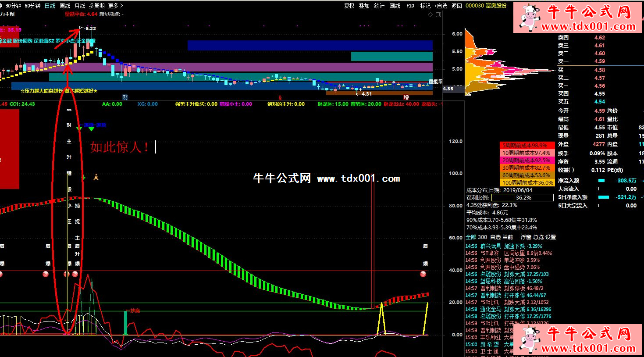The width and height of the screenshot is (644, 357).
Task: Select the 10周期前成本97.4% pink legend
Action: pyautogui.click(x=527, y=153)
